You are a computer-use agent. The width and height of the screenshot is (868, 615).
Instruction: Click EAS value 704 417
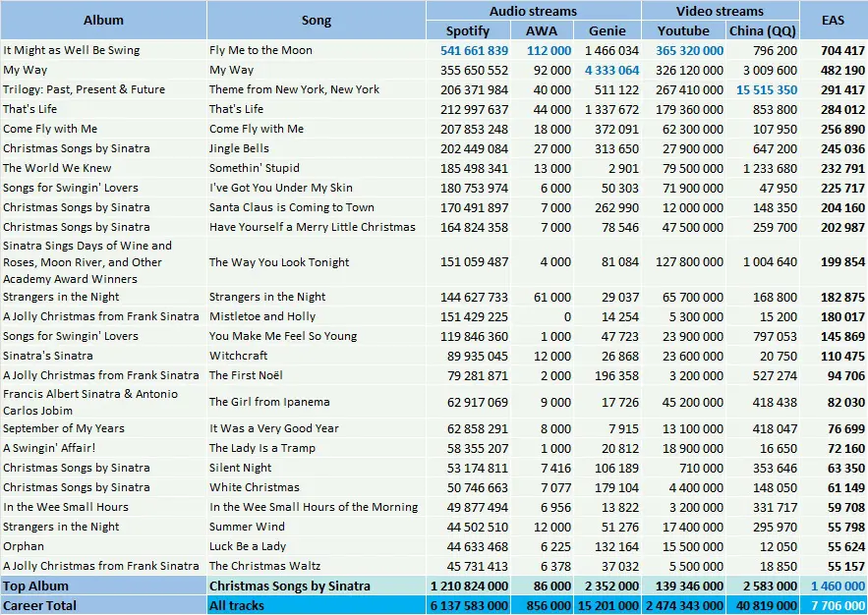click(842, 51)
